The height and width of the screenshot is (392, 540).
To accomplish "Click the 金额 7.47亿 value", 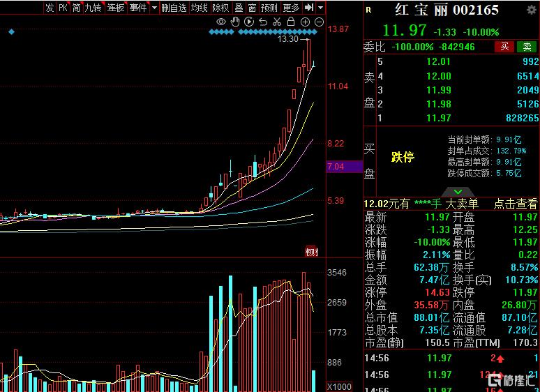I will pos(434,280).
